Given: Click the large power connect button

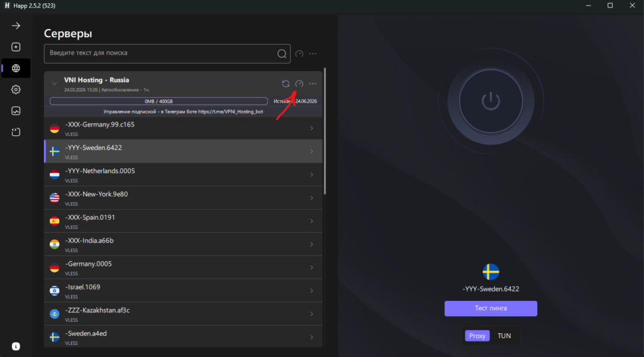Looking at the screenshot, I should (x=490, y=101).
